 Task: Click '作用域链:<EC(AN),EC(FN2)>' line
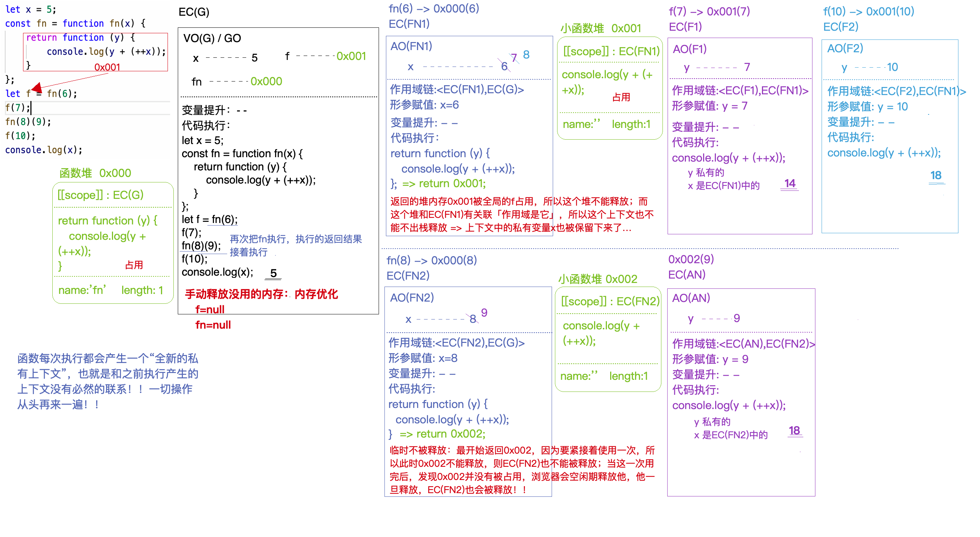744,344
